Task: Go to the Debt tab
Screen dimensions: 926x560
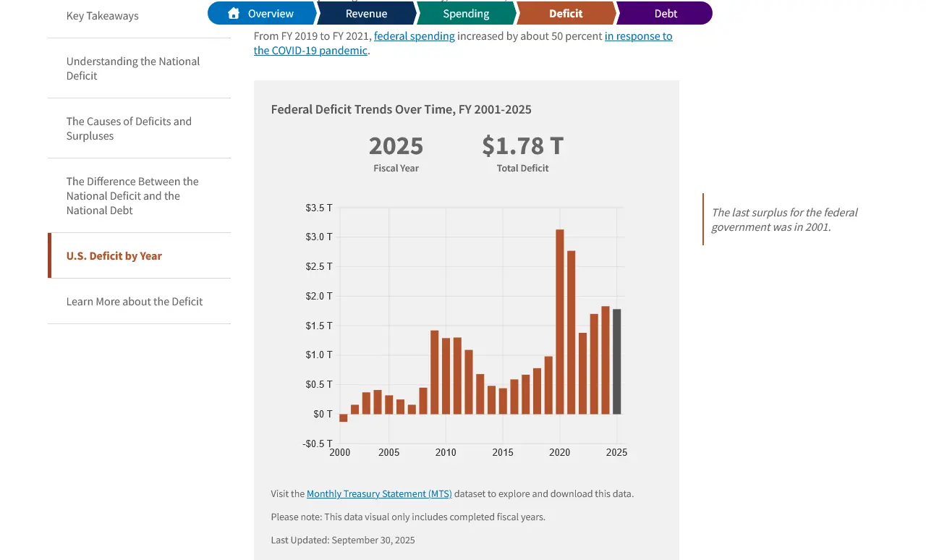Action: tap(666, 13)
